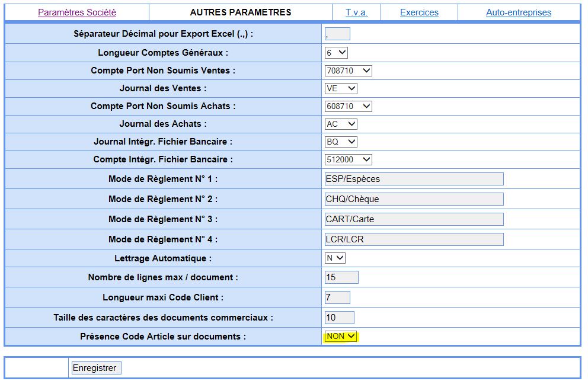Viewport: 588px width, 381px height.
Task: Open the Exercices tab link
Action: [419, 12]
